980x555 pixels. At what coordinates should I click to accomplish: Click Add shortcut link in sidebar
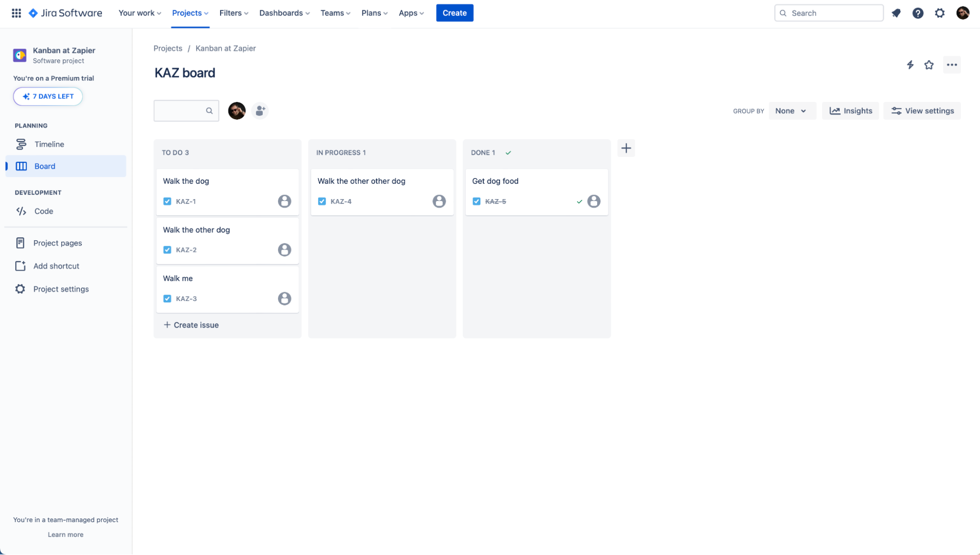pyautogui.click(x=56, y=266)
